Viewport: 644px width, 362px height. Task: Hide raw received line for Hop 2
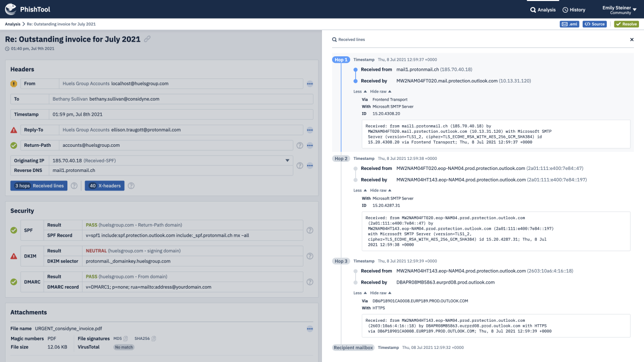point(381,191)
